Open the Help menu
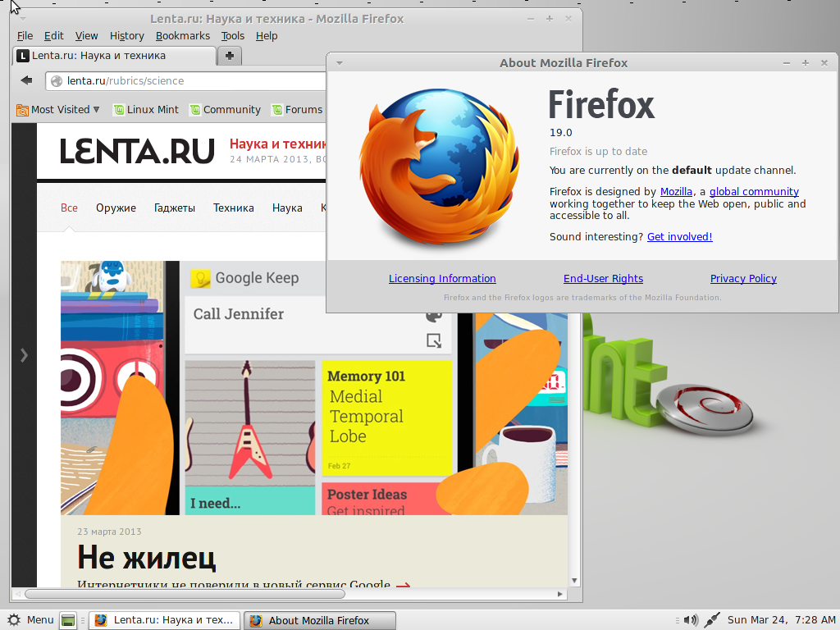The image size is (840, 630). (x=267, y=36)
